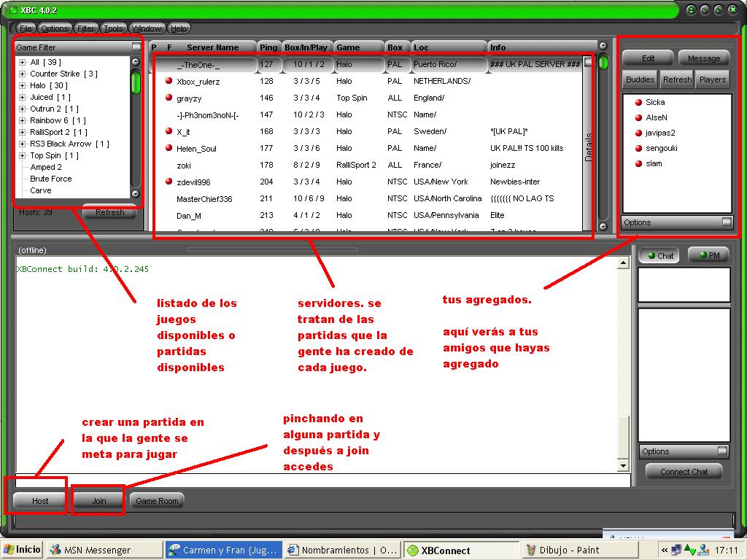747x560 pixels.
Task: Click the Game Room button
Action: [157, 500]
